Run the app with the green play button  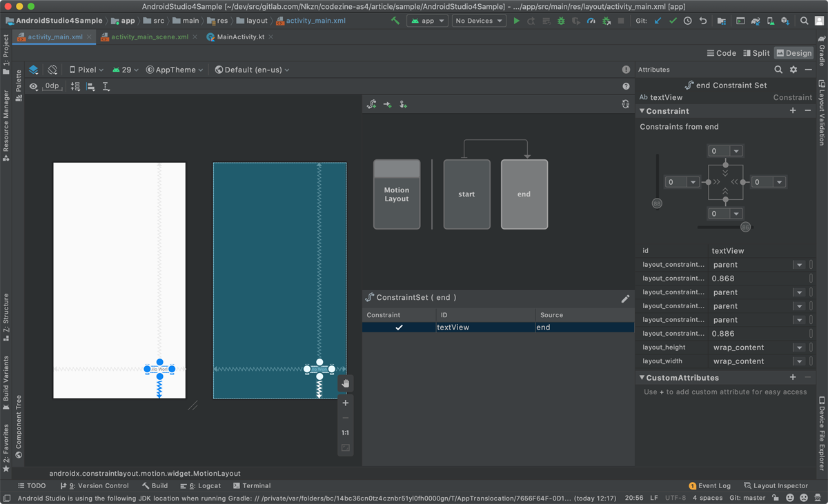point(516,21)
